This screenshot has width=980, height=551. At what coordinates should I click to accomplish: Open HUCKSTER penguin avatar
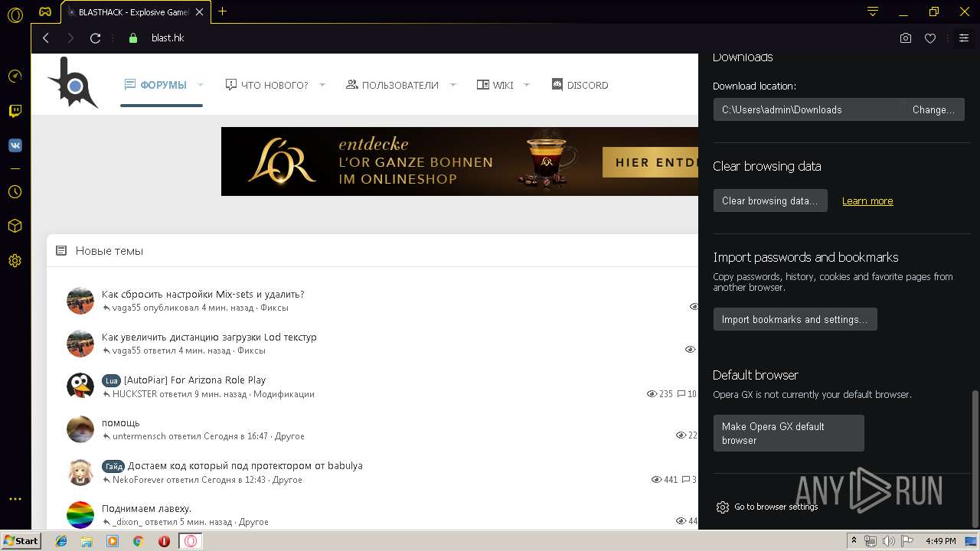tap(80, 386)
